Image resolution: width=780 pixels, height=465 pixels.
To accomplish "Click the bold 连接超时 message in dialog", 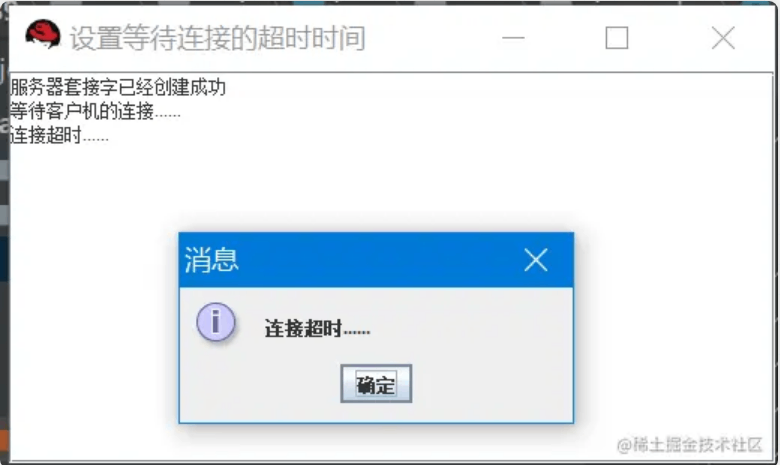I will pyautogui.click(x=317, y=329).
